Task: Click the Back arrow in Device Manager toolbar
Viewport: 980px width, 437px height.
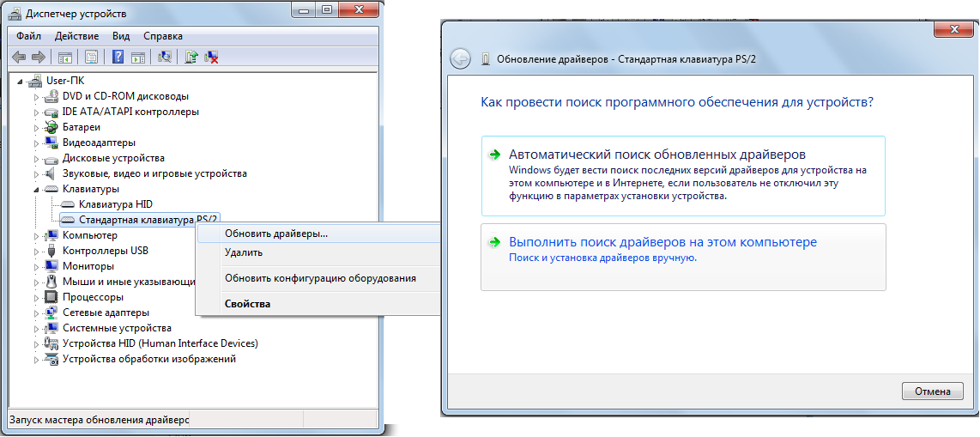Action: (19, 57)
